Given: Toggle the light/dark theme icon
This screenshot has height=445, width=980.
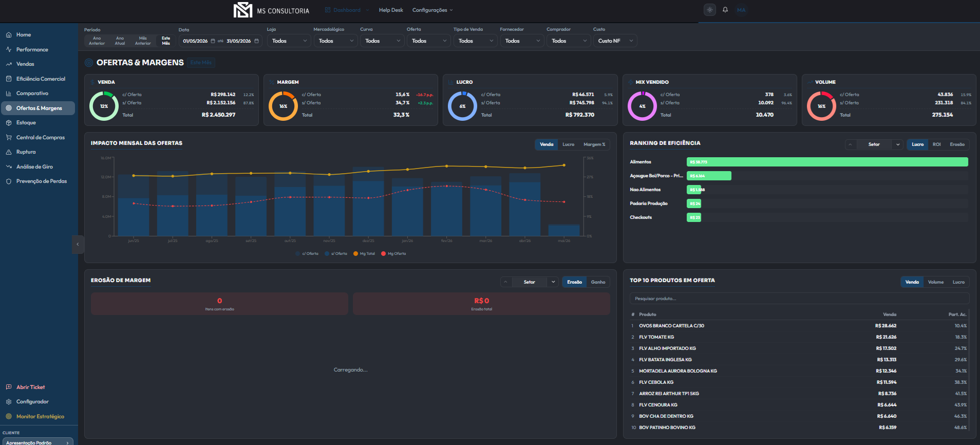Looking at the screenshot, I should tap(710, 10).
